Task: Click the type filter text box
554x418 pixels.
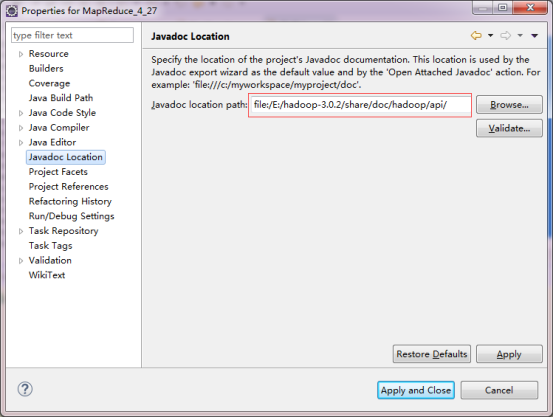Action: point(72,35)
